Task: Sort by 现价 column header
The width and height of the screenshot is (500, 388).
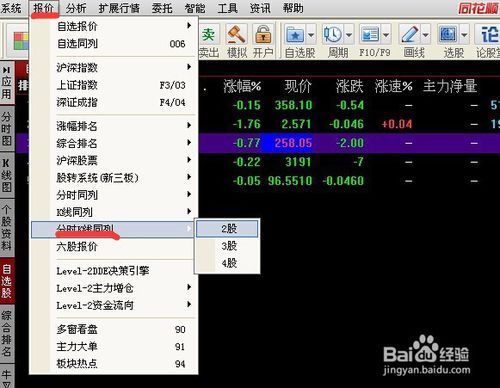Action: click(x=298, y=86)
